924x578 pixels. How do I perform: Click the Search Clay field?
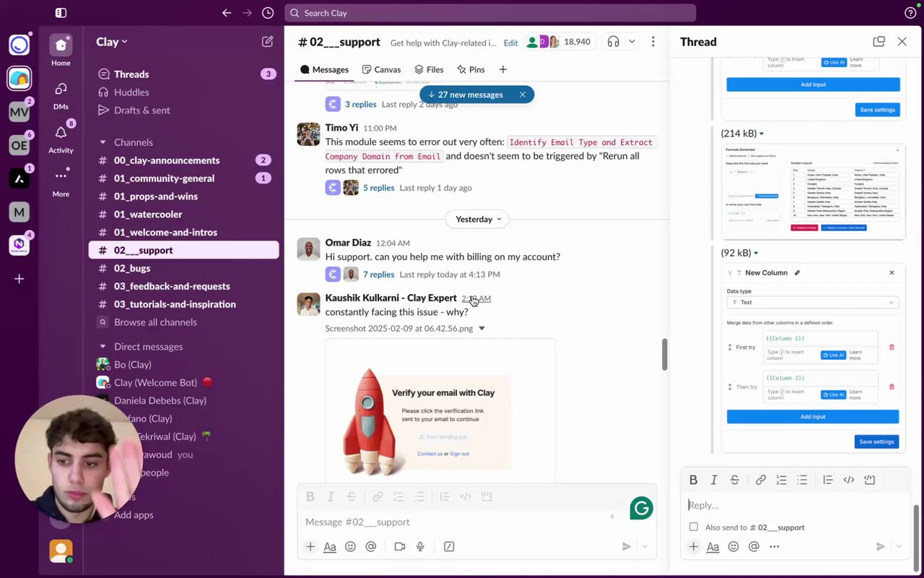coord(490,13)
